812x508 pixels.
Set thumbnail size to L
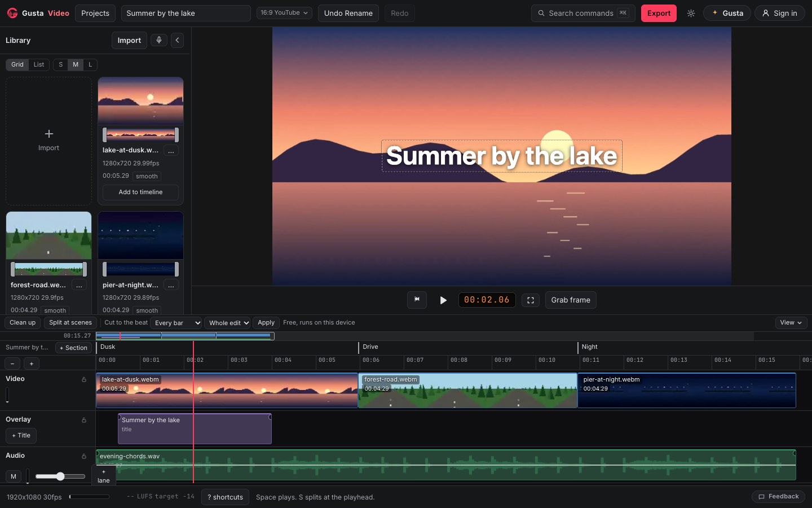coord(90,64)
